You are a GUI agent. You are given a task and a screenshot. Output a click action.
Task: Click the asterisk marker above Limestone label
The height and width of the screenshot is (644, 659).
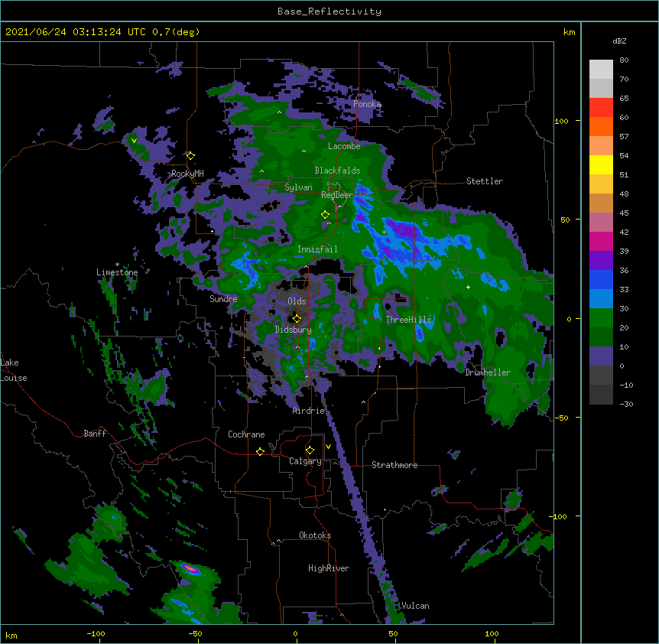117,265
